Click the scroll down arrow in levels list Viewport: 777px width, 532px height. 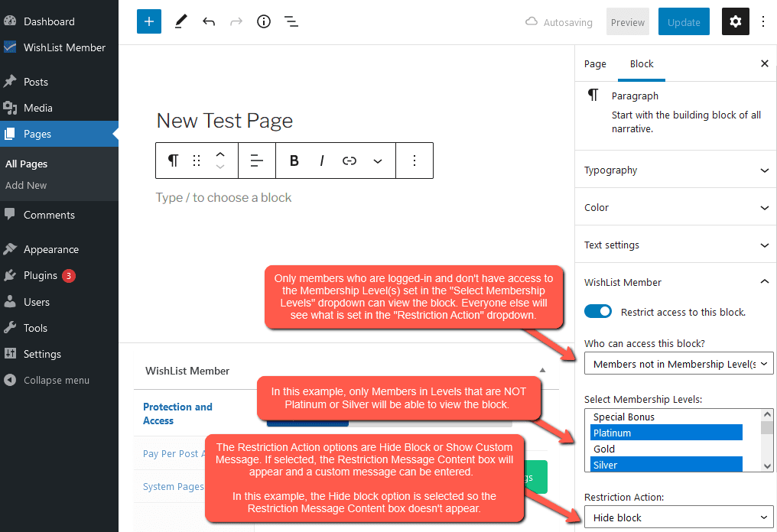point(767,465)
